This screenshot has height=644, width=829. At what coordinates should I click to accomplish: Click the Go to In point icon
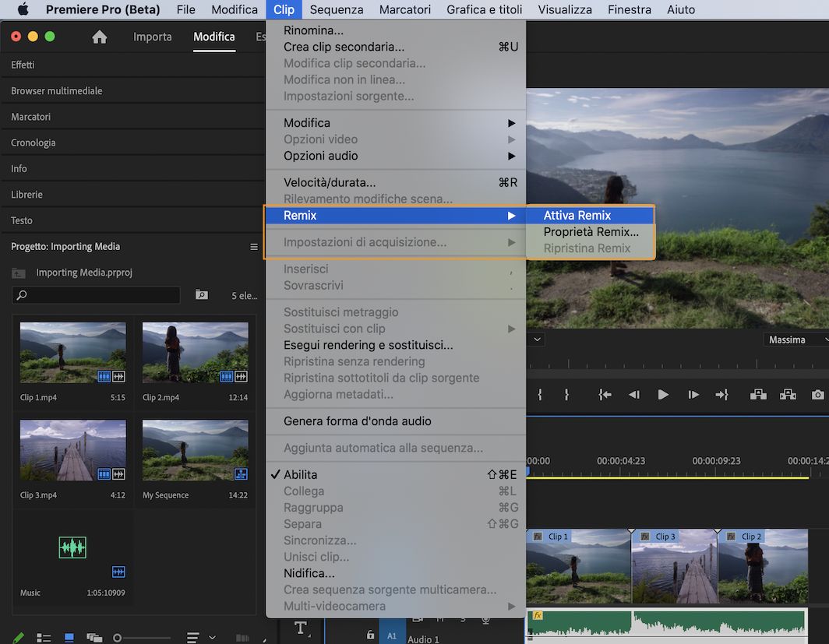(x=606, y=395)
